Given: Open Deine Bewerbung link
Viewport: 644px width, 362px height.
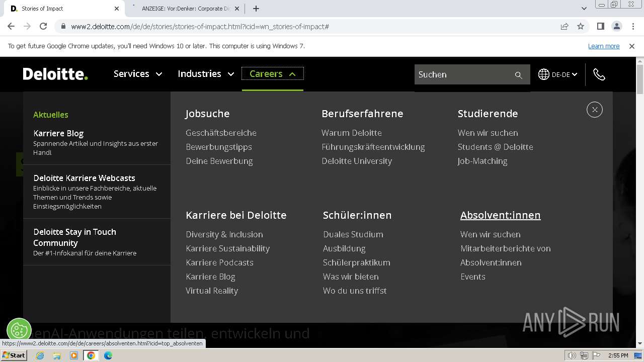Looking at the screenshot, I should point(219,161).
